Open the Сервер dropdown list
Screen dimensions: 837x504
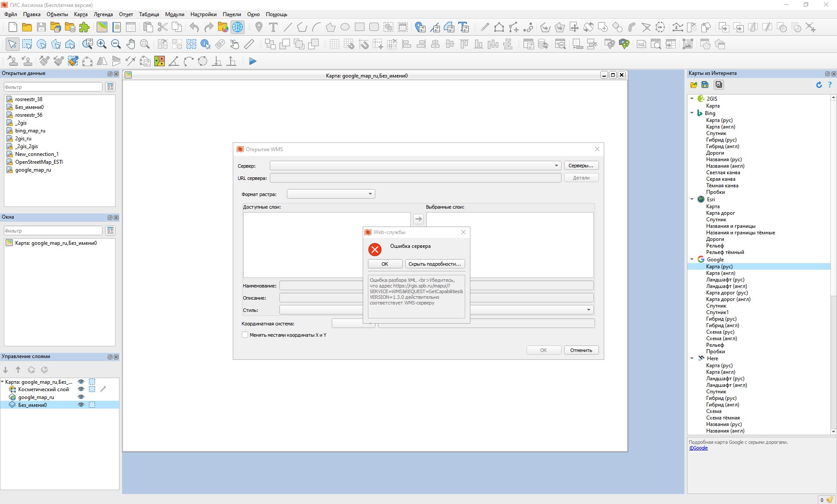tap(556, 166)
